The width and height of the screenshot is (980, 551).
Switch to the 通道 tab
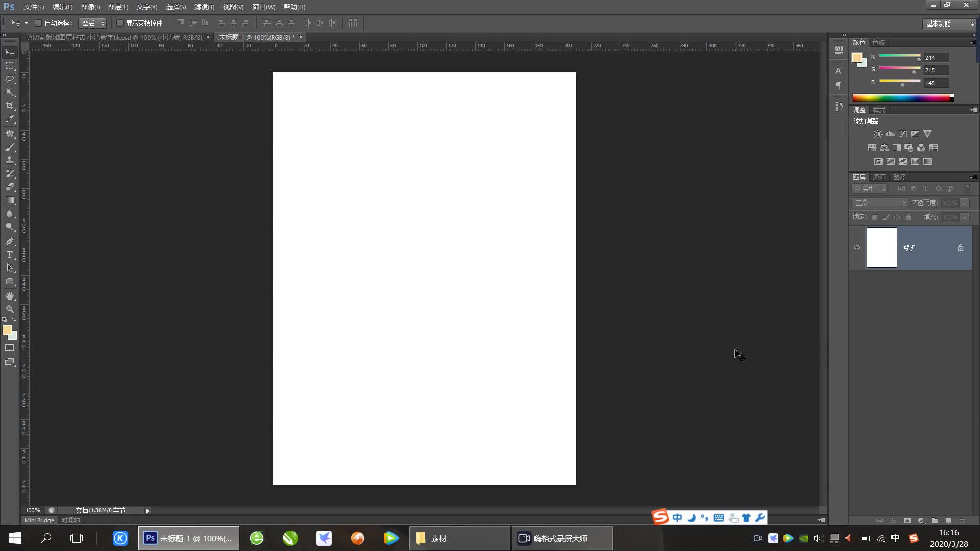click(x=879, y=177)
